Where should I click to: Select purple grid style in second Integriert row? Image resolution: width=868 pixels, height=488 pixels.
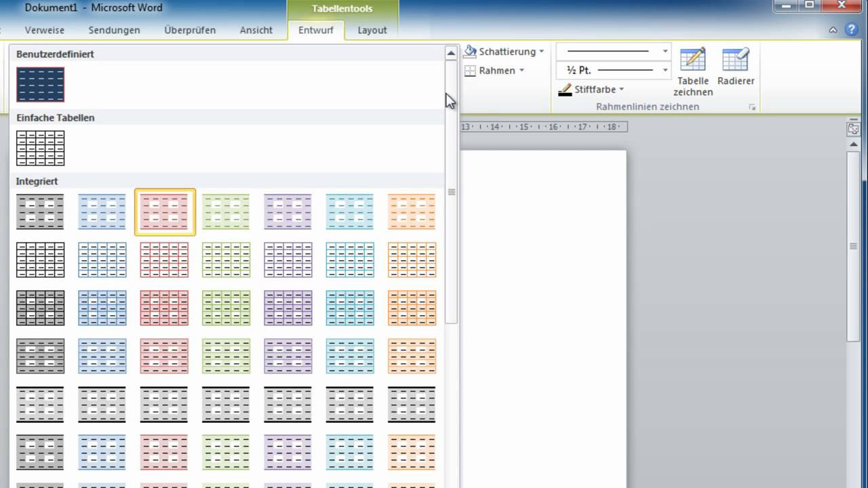point(288,260)
